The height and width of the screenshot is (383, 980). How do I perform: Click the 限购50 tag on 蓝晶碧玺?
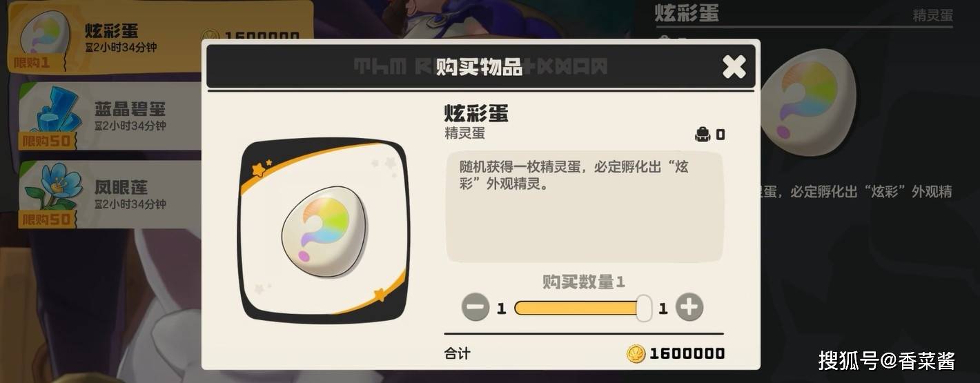click(x=47, y=141)
